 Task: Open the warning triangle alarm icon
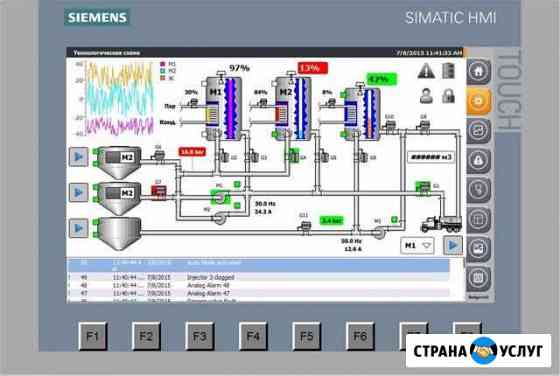tap(426, 71)
